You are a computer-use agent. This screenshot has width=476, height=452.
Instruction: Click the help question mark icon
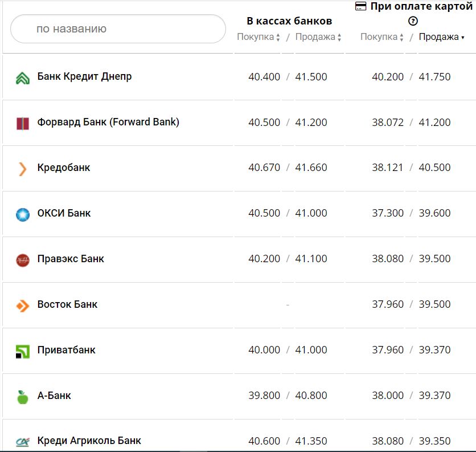pos(413,21)
